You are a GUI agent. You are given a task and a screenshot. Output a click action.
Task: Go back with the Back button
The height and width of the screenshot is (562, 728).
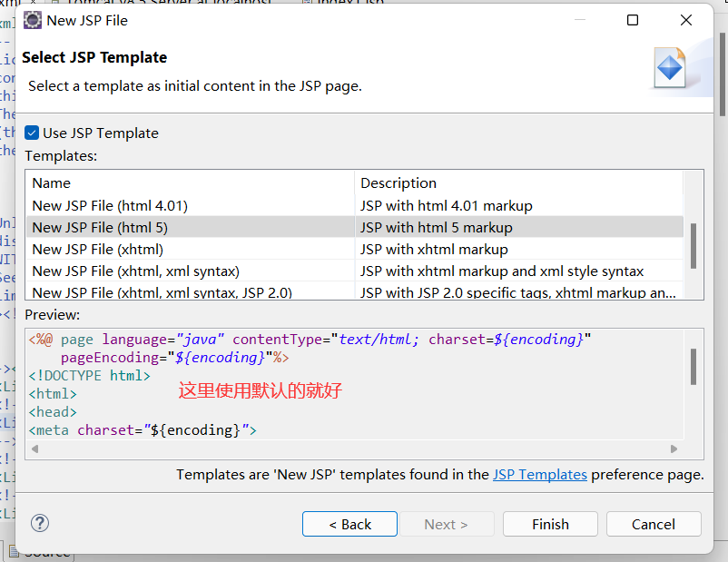tap(349, 524)
